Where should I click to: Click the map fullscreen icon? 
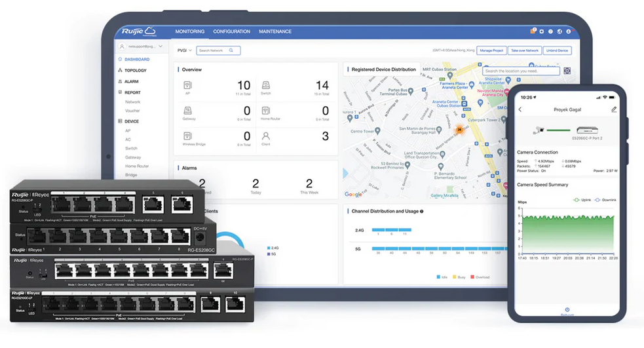pyautogui.click(x=567, y=71)
